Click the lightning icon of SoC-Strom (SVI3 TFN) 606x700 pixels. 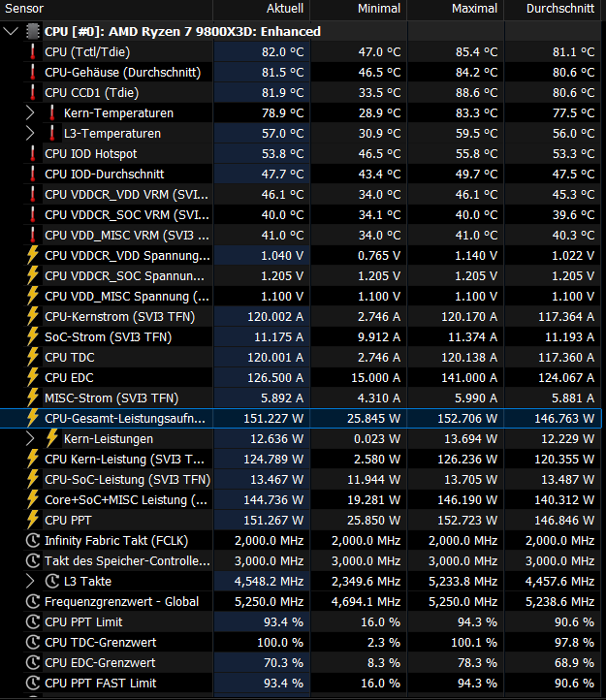point(33,337)
